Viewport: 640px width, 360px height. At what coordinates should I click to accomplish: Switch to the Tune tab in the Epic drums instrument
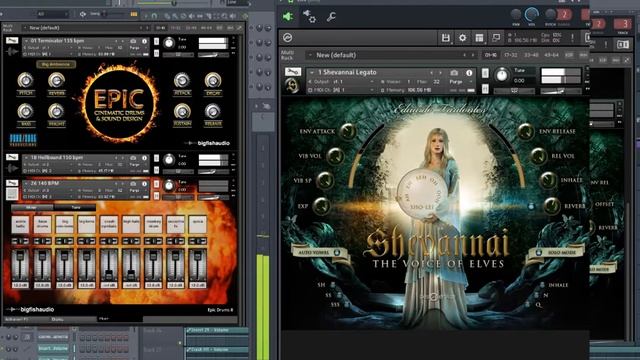coord(75,207)
